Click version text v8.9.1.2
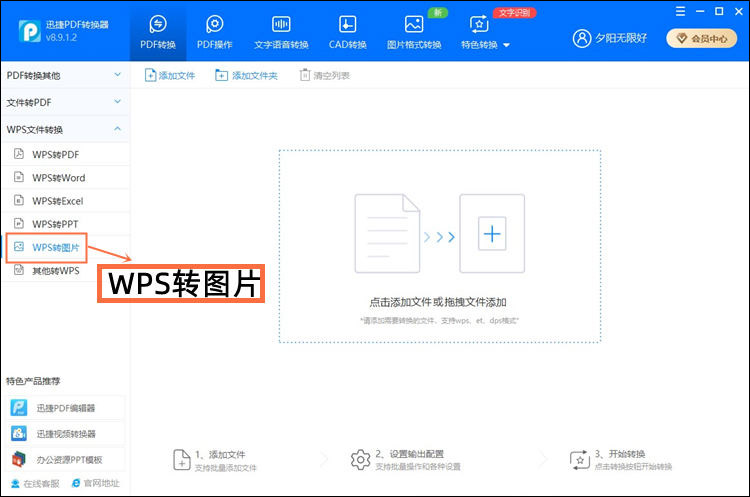This screenshot has height=497, width=750. (x=61, y=37)
